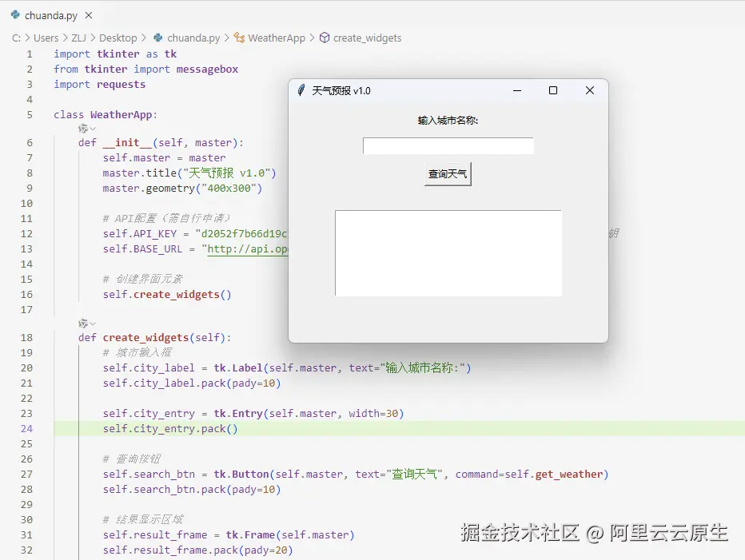
Task: Click 'class WeatherApp:' on line 5
Action: pyautogui.click(x=106, y=115)
